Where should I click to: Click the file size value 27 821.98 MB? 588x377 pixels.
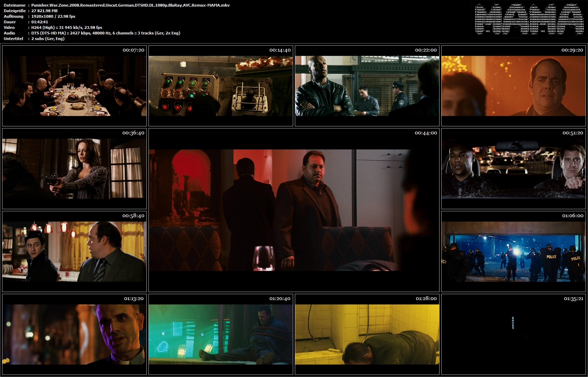(44, 11)
